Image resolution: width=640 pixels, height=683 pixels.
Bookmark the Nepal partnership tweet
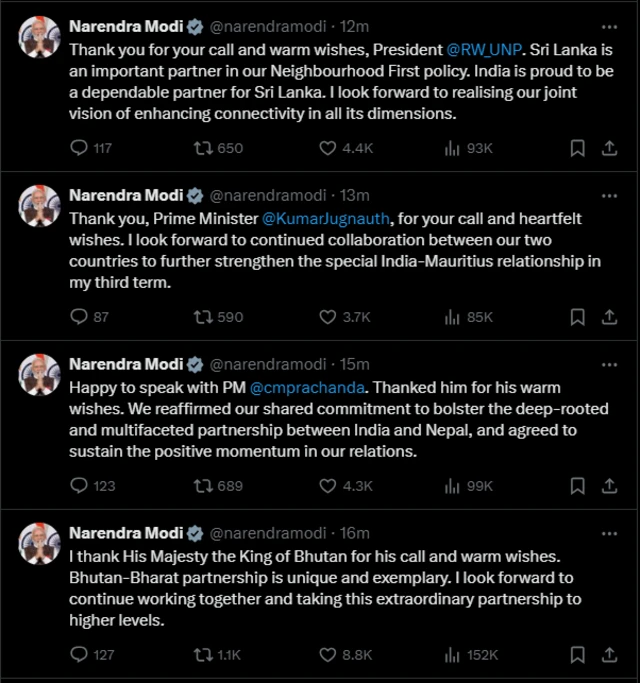(x=577, y=486)
